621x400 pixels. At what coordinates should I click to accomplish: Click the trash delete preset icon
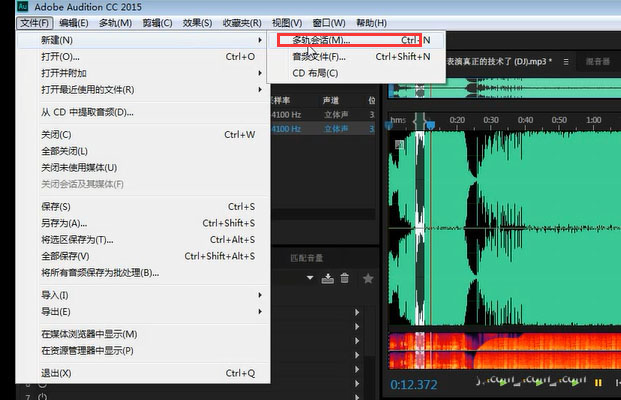345,278
